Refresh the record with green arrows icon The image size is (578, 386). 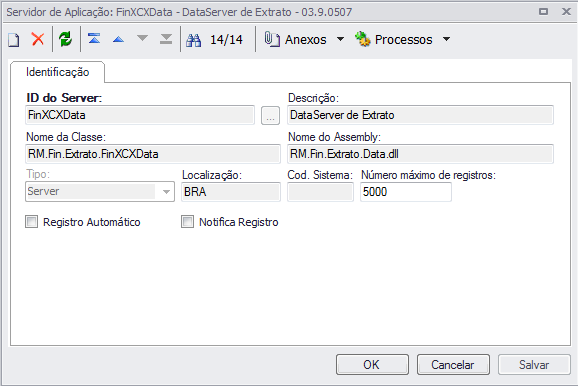pyautogui.click(x=66, y=39)
